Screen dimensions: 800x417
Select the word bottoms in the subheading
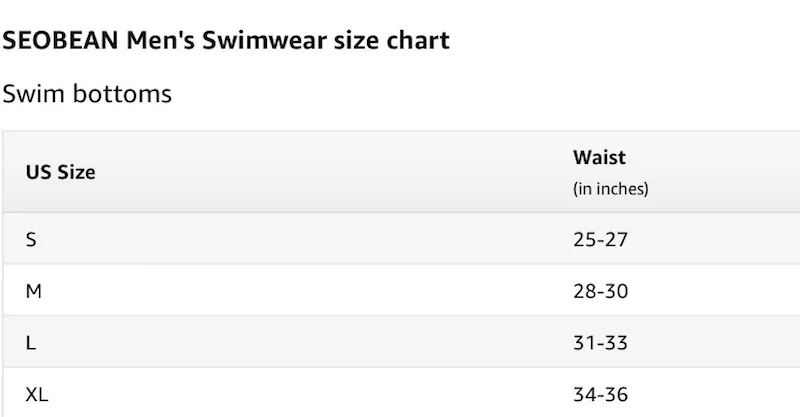pos(119,94)
